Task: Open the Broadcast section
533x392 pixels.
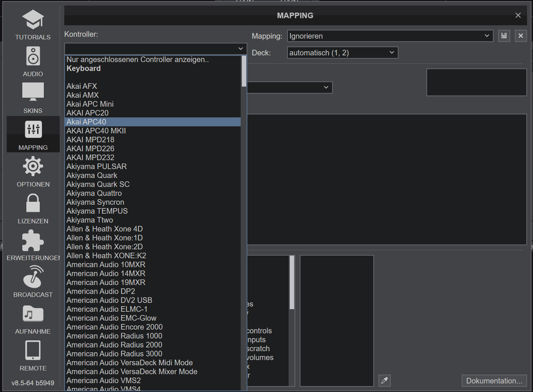Action: [33, 282]
